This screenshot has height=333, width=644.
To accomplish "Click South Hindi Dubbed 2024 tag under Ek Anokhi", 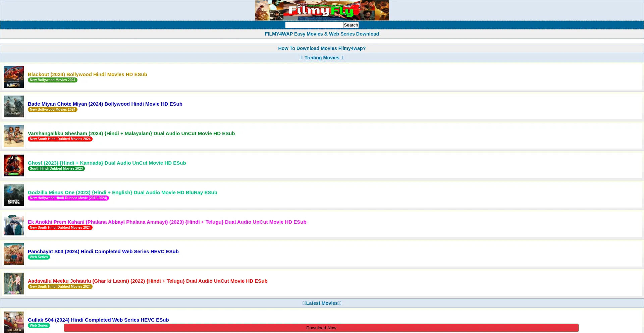I will (60, 228).
